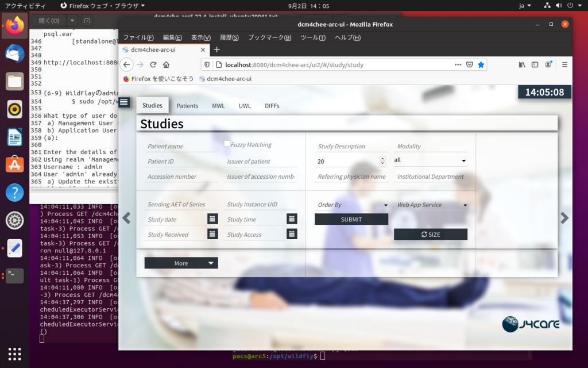Open the Order By dropdown
The image size is (588, 368).
point(352,205)
